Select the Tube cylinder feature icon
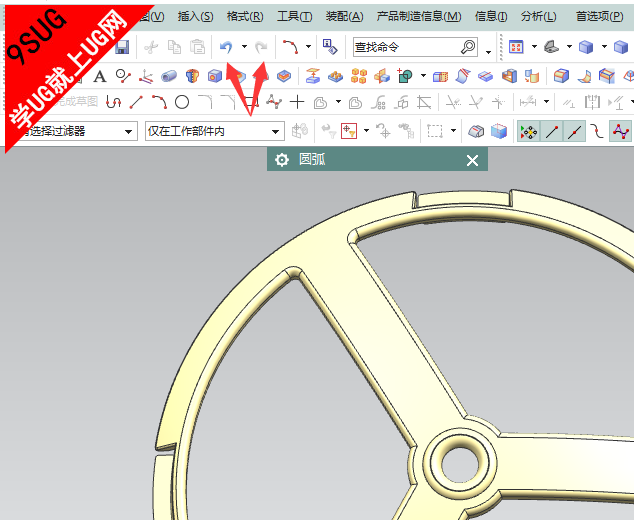The width and height of the screenshot is (634, 520). click(169, 76)
